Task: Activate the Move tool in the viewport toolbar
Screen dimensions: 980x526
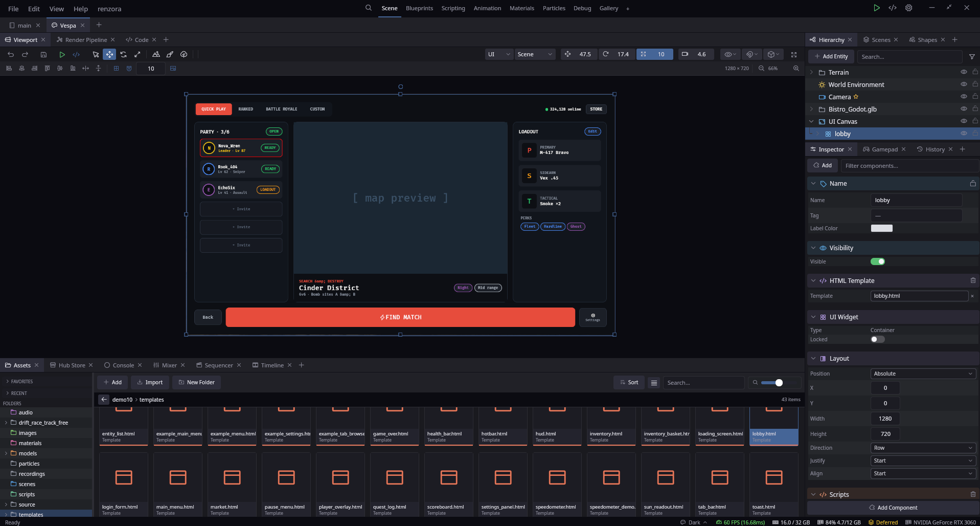Action: click(x=109, y=54)
